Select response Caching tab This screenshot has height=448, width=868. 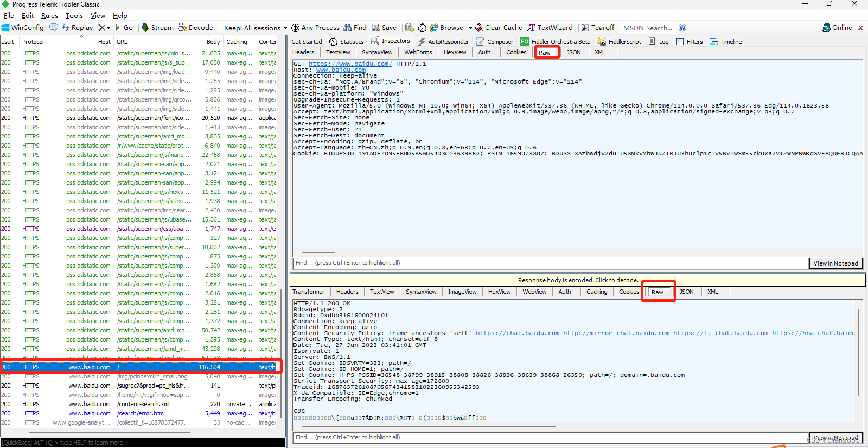[597, 292]
